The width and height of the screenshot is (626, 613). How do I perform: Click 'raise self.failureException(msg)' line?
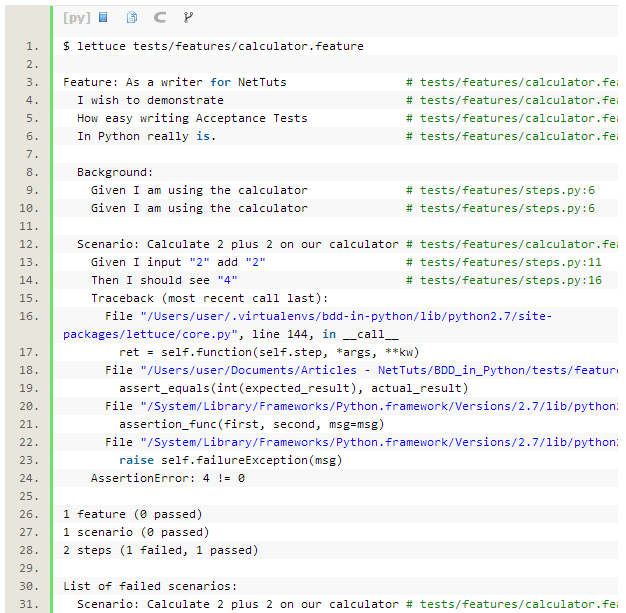230,460
